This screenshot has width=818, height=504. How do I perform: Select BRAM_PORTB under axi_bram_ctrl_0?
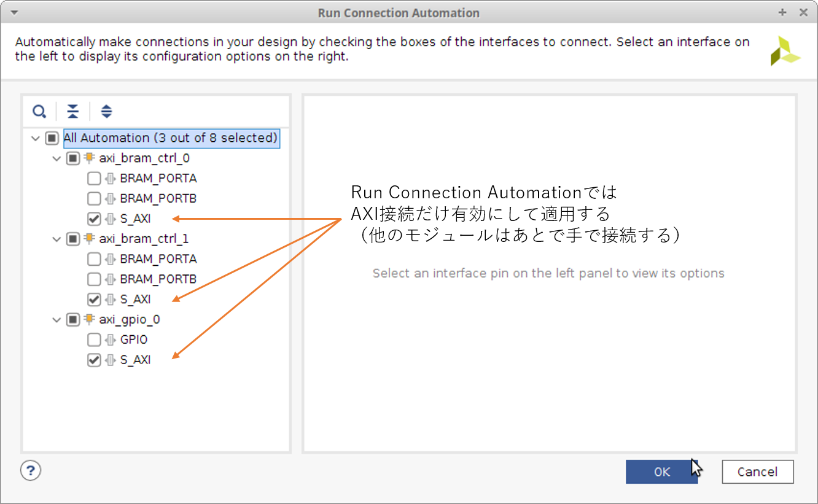[x=158, y=199]
